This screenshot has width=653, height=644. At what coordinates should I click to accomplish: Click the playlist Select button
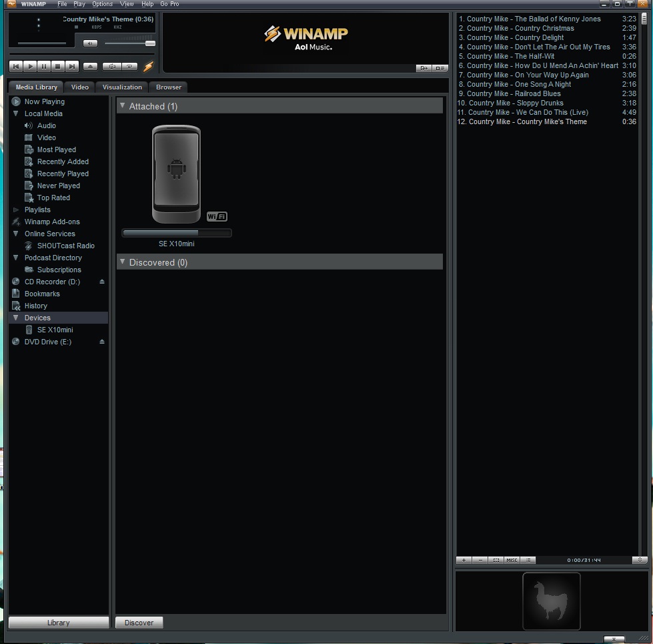(x=496, y=560)
